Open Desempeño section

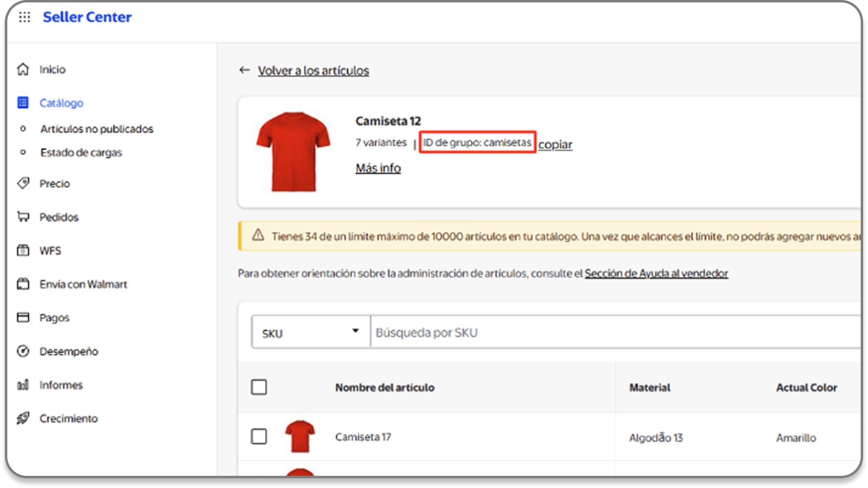[x=69, y=351]
